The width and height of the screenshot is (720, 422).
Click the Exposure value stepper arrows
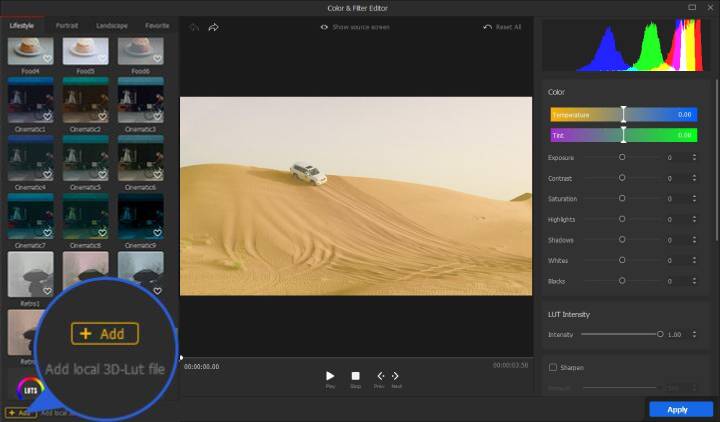click(x=695, y=157)
